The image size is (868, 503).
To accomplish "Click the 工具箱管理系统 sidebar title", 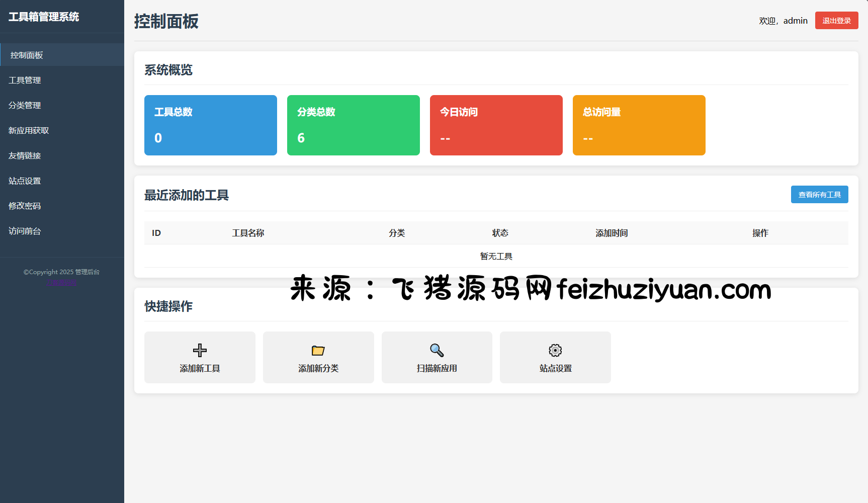I will coord(44,17).
